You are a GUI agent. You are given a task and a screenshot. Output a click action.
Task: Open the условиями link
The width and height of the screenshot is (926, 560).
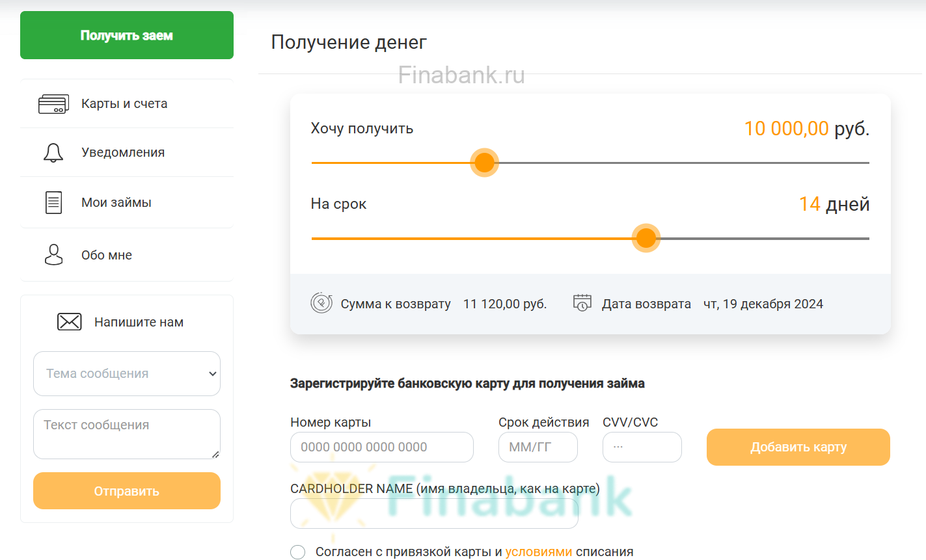tap(539, 552)
